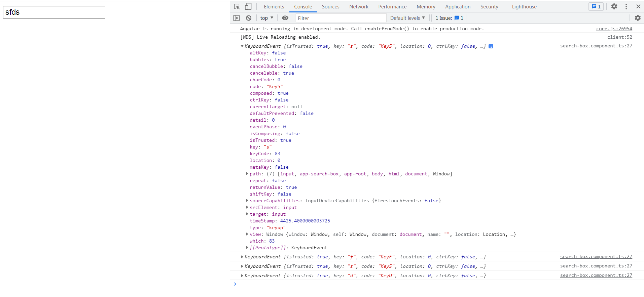Switch to the Network tab
644x297 pixels.
click(x=359, y=7)
